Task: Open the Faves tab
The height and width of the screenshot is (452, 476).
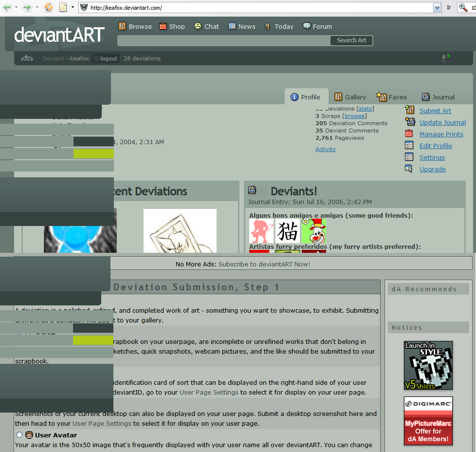Action: tap(392, 97)
